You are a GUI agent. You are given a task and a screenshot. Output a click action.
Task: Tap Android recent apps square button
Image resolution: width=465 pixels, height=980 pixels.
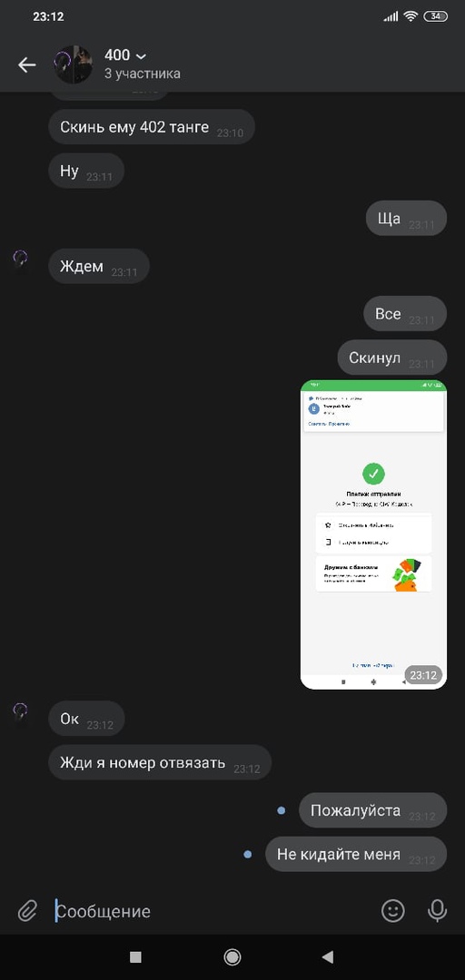point(136,957)
